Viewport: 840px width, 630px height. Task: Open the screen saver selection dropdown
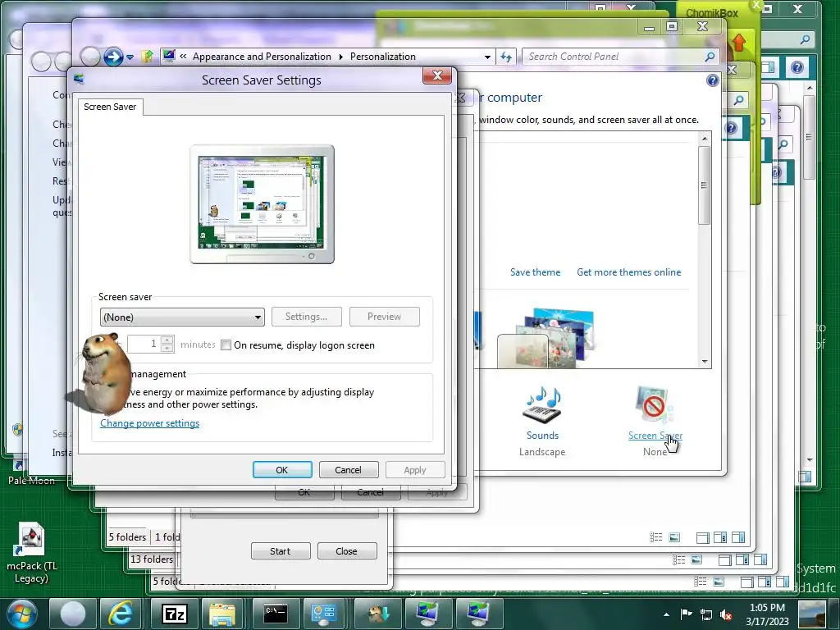coord(182,317)
